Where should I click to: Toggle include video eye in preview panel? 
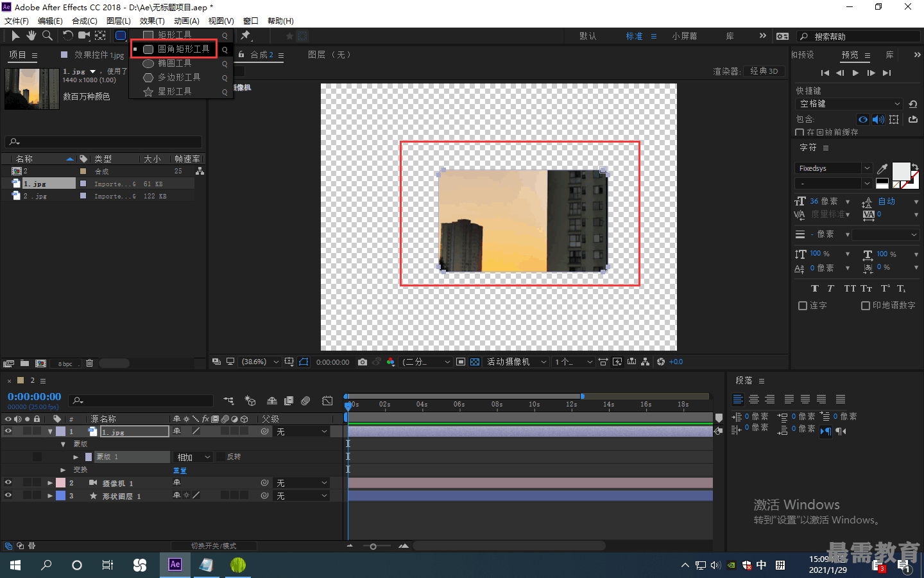pos(863,119)
